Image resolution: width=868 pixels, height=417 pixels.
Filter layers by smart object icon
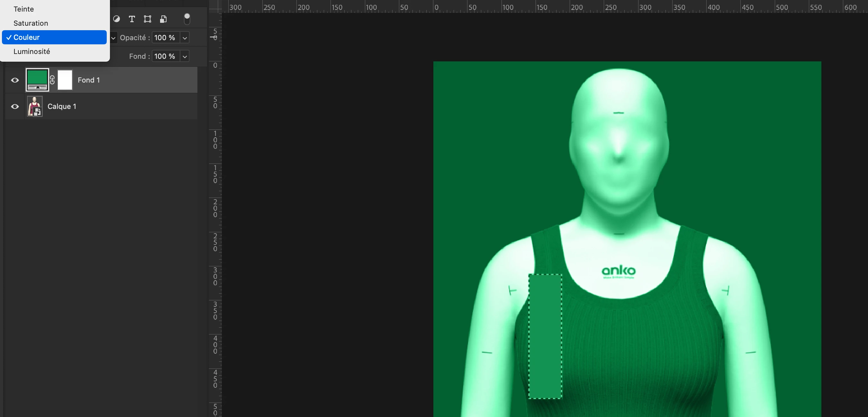click(163, 19)
